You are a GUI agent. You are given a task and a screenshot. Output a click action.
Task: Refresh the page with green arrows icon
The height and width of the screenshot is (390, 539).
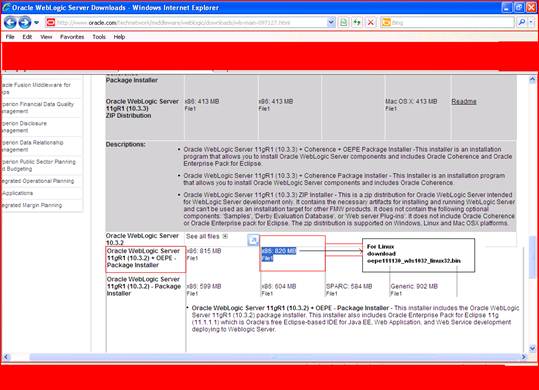click(357, 23)
